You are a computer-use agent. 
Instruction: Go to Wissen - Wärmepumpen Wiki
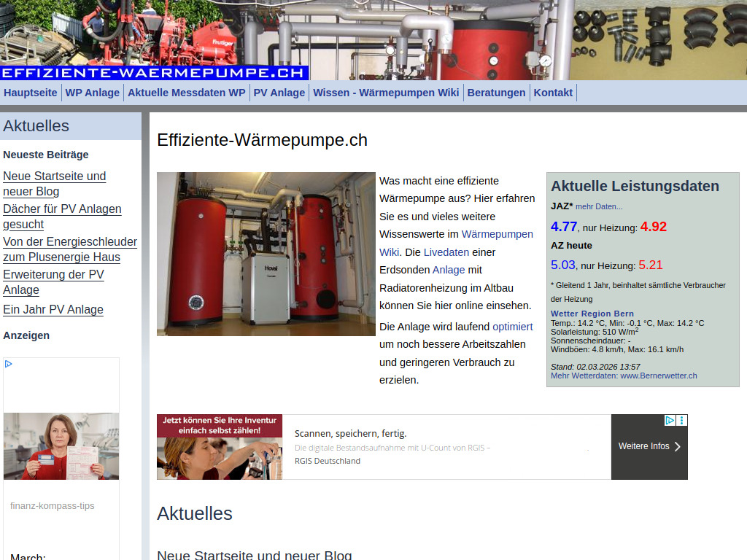tap(386, 93)
